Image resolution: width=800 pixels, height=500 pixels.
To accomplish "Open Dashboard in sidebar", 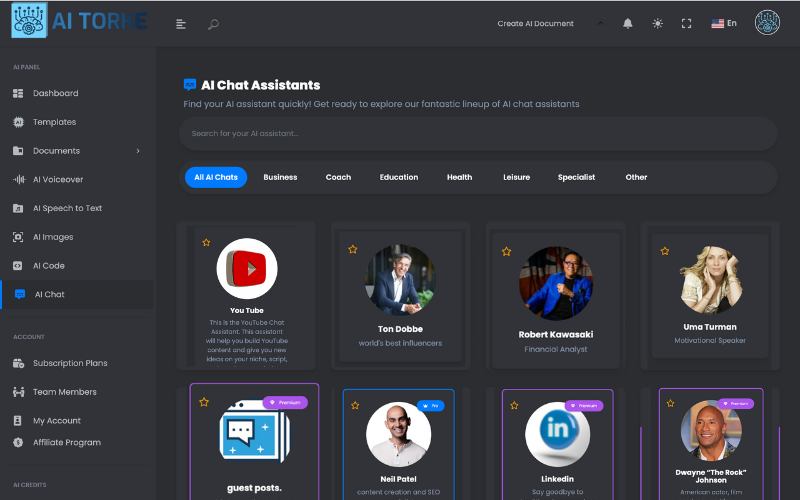I will [56, 93].
